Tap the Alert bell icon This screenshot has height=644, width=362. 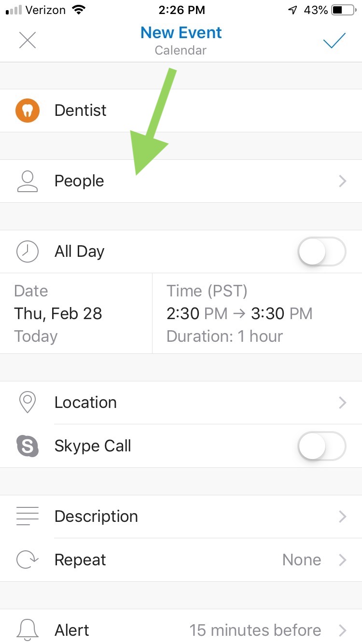pyautogui.click(x=28, y=630)
